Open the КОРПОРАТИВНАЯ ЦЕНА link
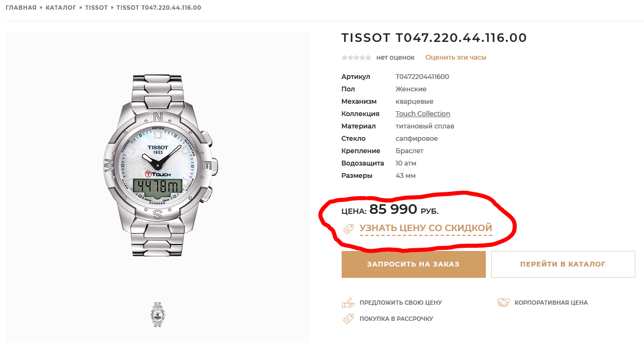 coord(551,303)
